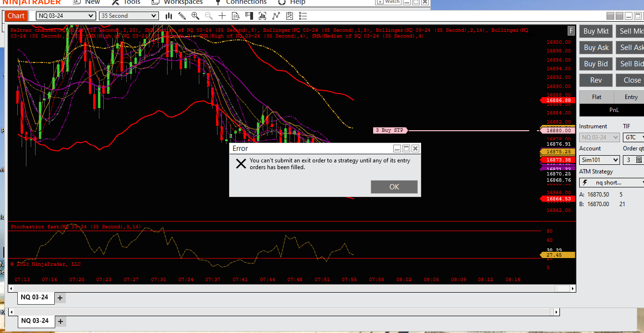Open the indicators icon in toolbar
644x333 pixels.
tap(262, 16)
